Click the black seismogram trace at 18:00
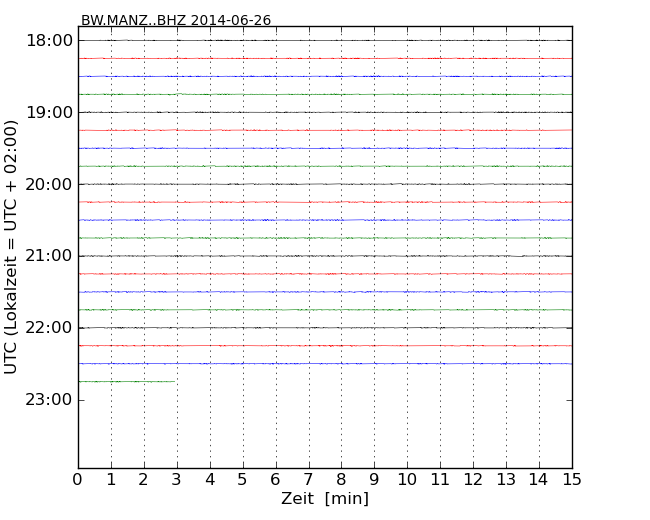Screen dimensions: 650x520 (x=325, y=40)
